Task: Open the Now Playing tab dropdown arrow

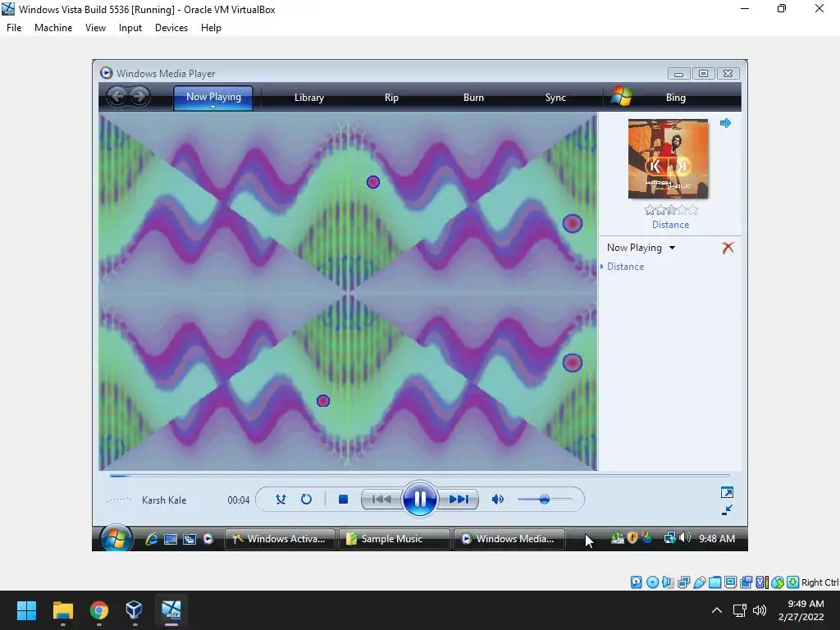Action: [x=212, y=107]
